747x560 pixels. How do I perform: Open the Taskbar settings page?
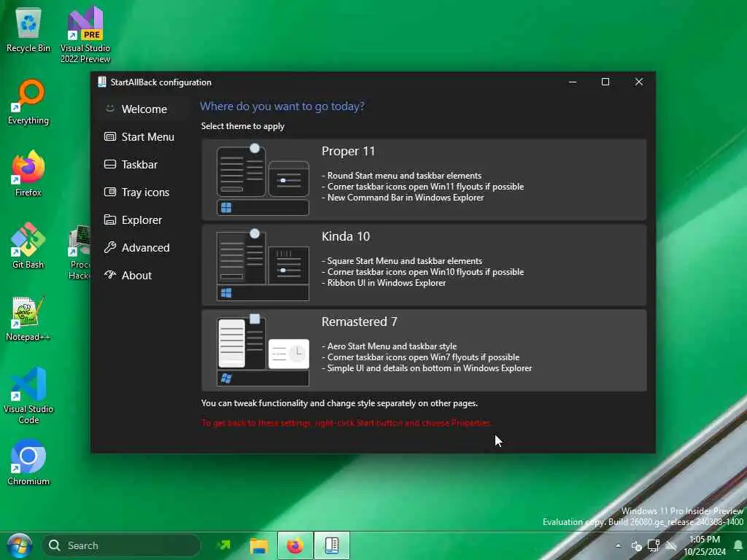pos(144,164)
